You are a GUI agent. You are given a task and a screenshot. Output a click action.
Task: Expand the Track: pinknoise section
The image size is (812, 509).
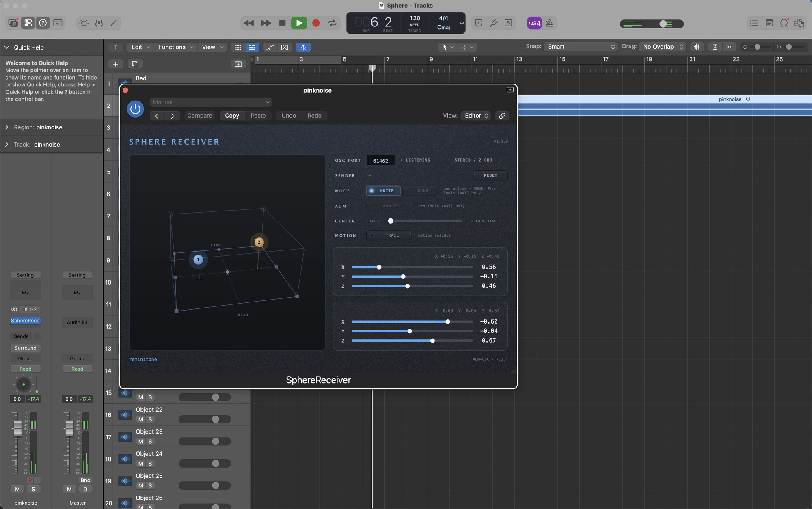click(x=7, y=145)
